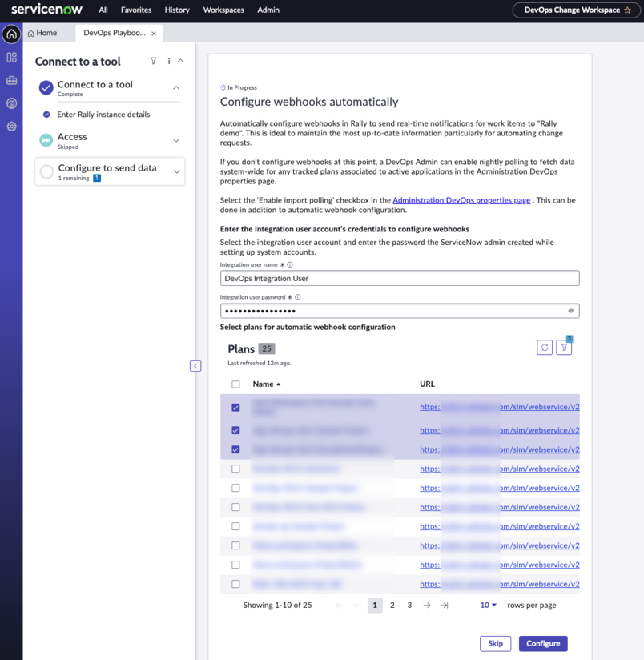Click the Connect to a tool stage title
644x660 pixels.
95,85
